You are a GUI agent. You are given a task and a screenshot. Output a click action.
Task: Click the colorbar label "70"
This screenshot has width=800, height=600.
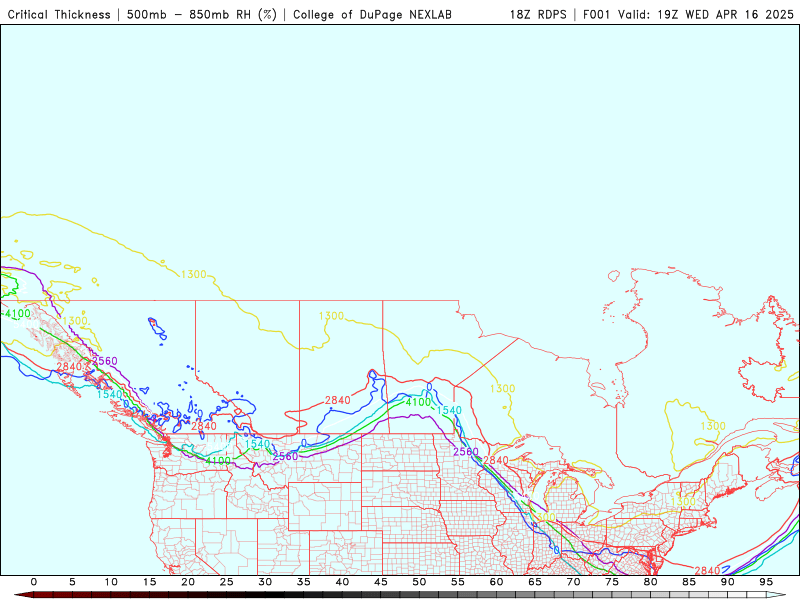point(573,582)
